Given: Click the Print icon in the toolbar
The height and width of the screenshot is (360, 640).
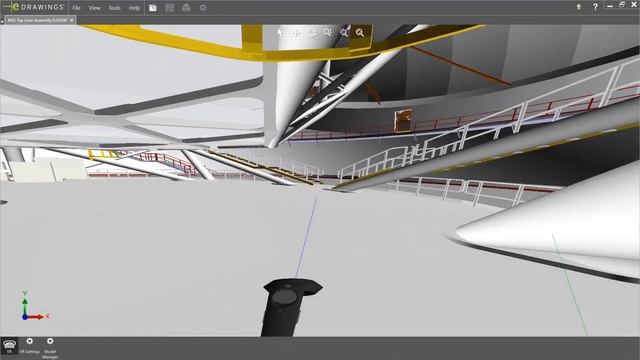Looking at the screenshot, I should tap(187, 8).
